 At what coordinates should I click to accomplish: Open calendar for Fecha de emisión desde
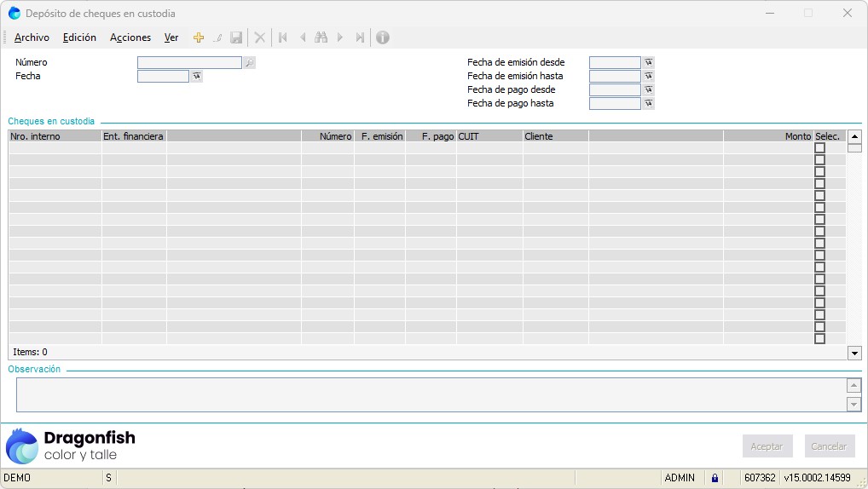(648, 63)
